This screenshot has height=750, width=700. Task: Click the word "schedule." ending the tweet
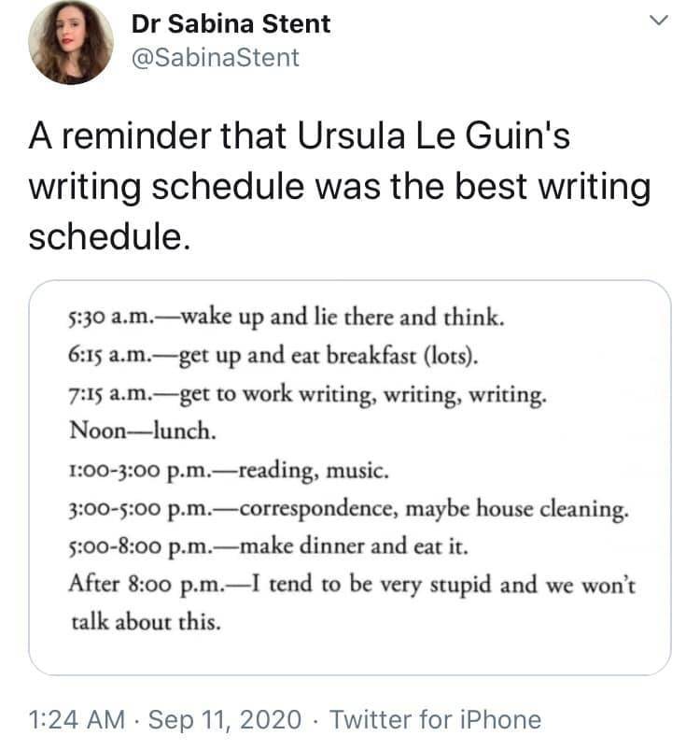coord(109,234)
